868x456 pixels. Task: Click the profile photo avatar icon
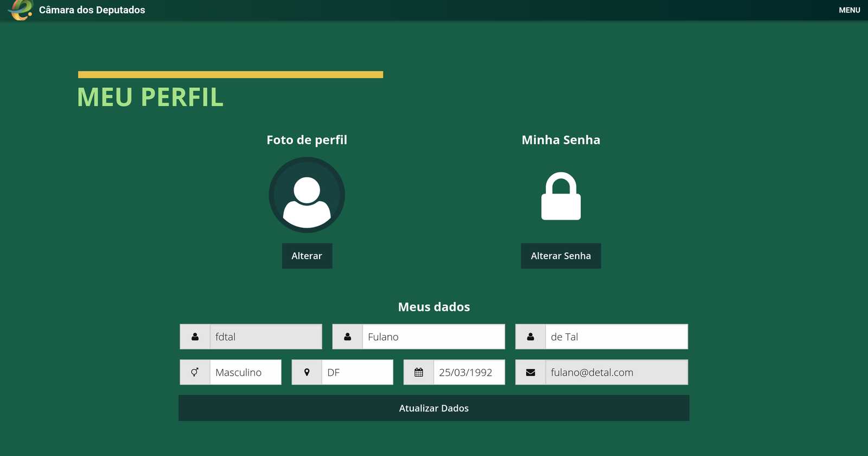307,195
